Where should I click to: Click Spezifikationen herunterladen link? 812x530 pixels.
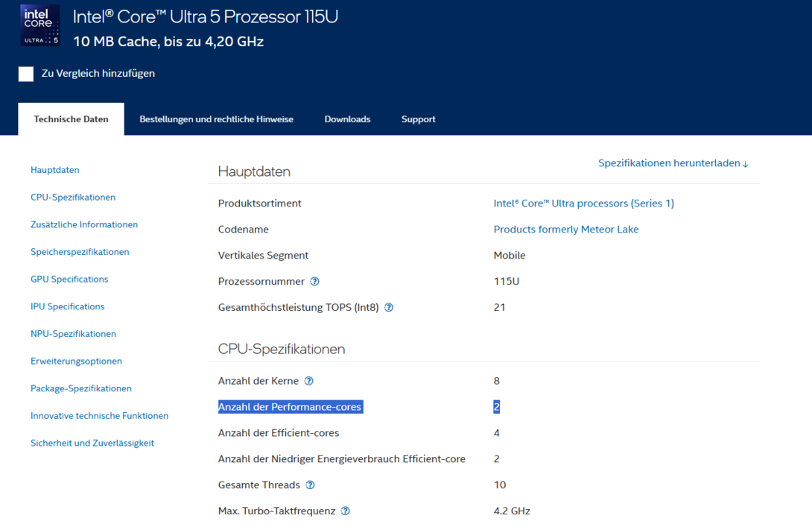[673, 163]
